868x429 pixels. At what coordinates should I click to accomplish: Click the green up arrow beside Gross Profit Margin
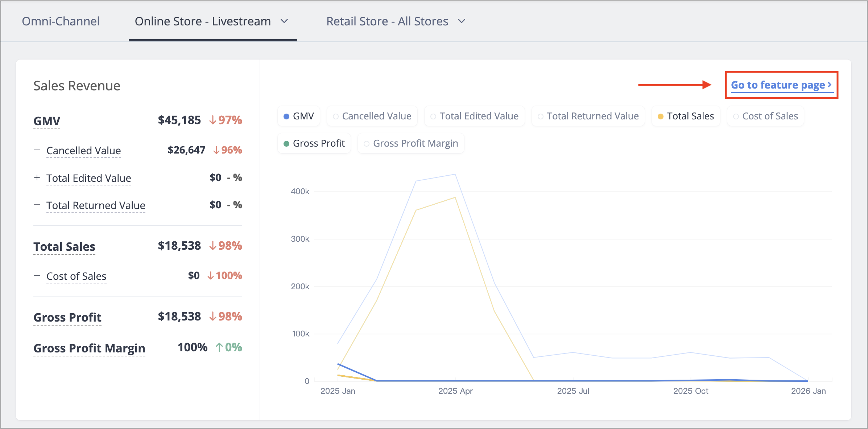(x=219, y=347)
